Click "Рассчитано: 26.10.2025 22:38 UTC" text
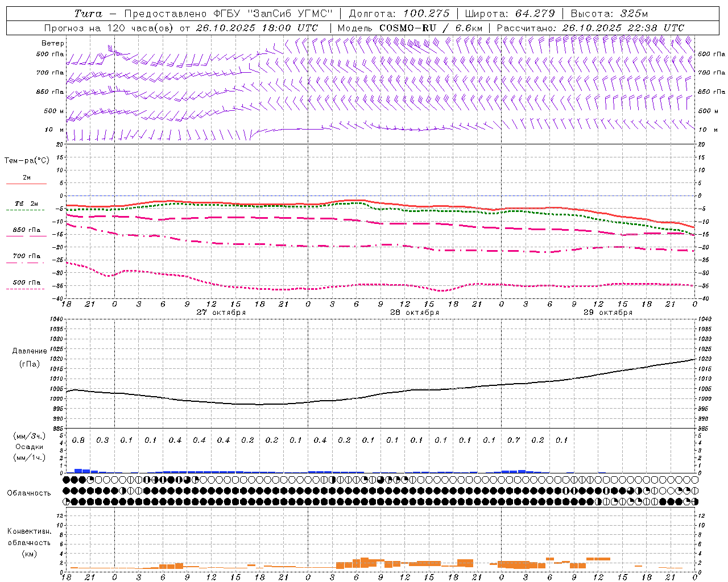Viewport: 728px width, 582px height. (590, 28)
